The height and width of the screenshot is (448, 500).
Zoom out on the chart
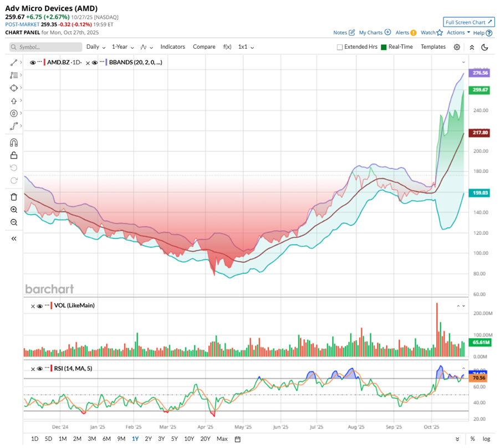click(14, 222)
